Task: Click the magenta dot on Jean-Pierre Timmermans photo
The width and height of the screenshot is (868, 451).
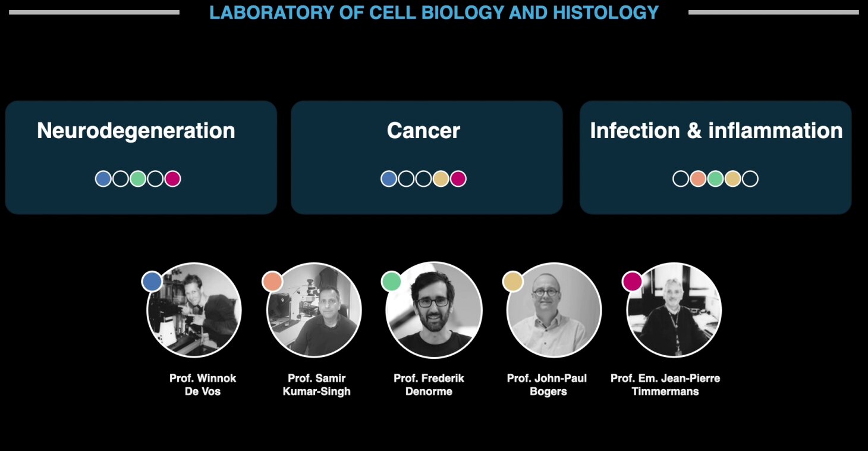Action: point(632,281)
